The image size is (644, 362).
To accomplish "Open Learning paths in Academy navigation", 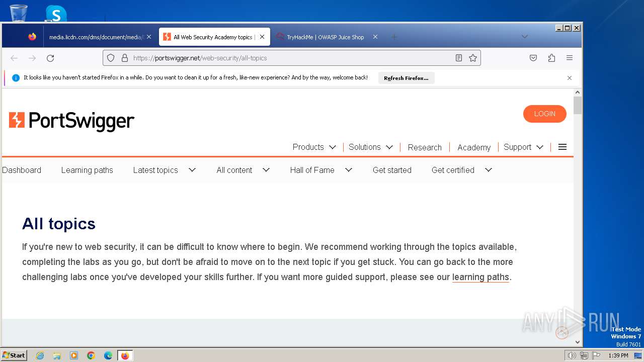I will [x=87, y=170].
